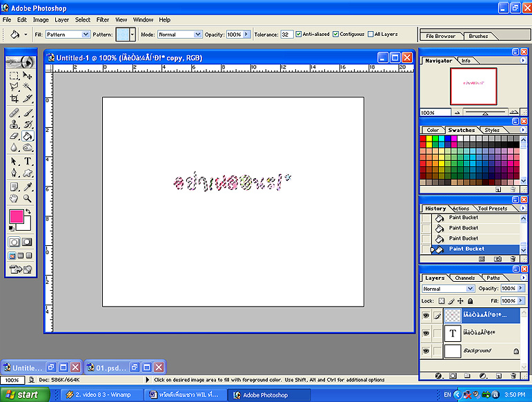Select the Magic Wand tool
This screenshot has height=402, width=532.
[28, 87]
